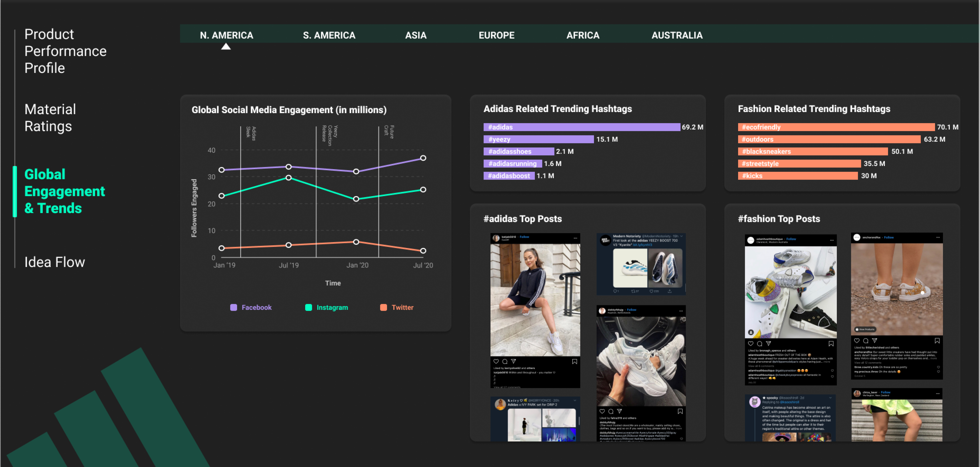
Task: Open more options on katjab0810 post
Action: point(575,238)
